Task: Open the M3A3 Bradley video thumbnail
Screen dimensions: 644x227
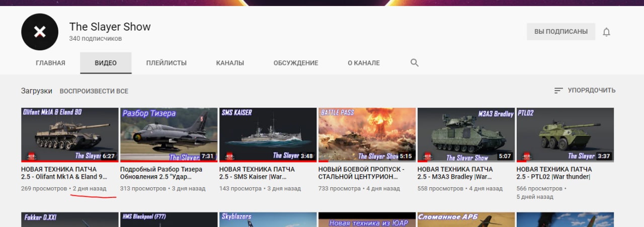Action: click(466, 135)
